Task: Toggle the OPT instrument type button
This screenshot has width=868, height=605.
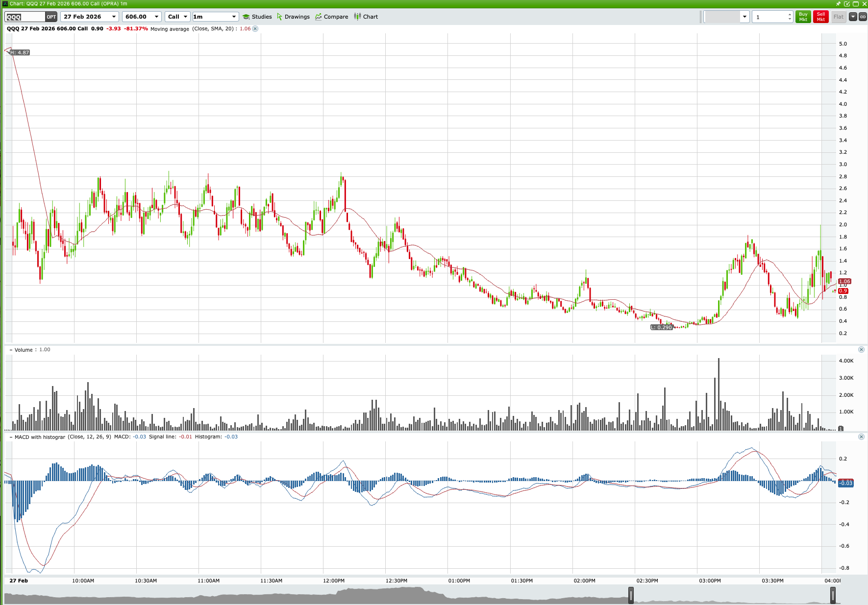Action: pyautogui.click(x=51, y=17)
